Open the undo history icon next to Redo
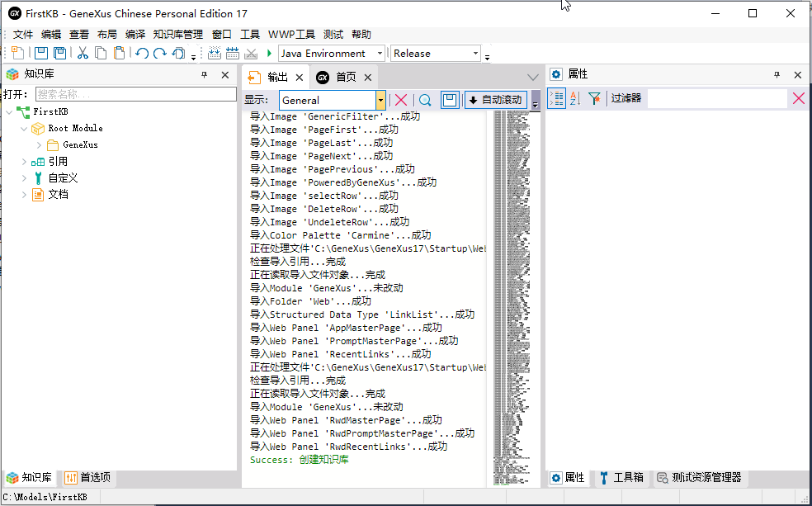The width and height of the screenshot is (812, 506). (179, 53)
